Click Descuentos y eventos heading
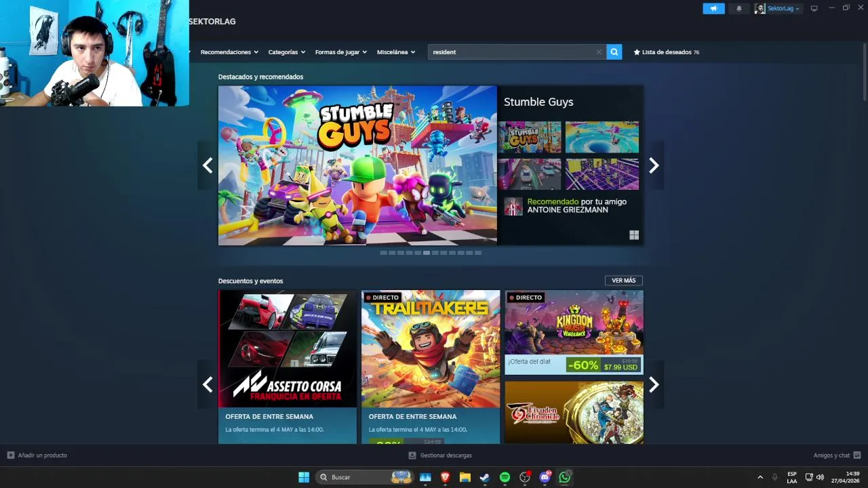Viewport: 868px width, 488px height. (250, 281)
